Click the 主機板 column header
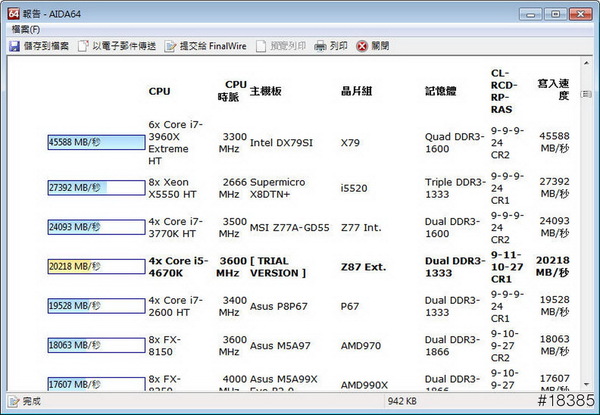This screenshot has height=415, width=600. (265, 92)
